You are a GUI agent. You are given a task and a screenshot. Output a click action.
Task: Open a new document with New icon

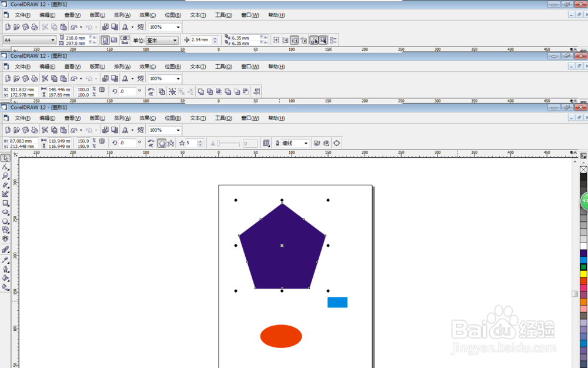8,130
